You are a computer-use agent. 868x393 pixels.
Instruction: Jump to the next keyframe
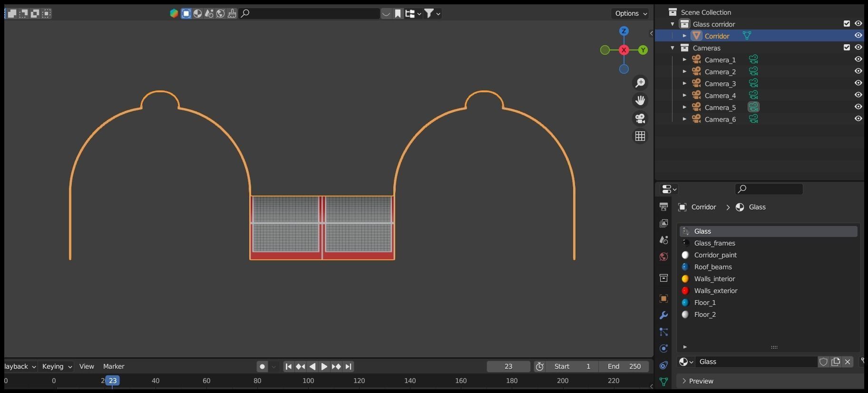point(336,366)
